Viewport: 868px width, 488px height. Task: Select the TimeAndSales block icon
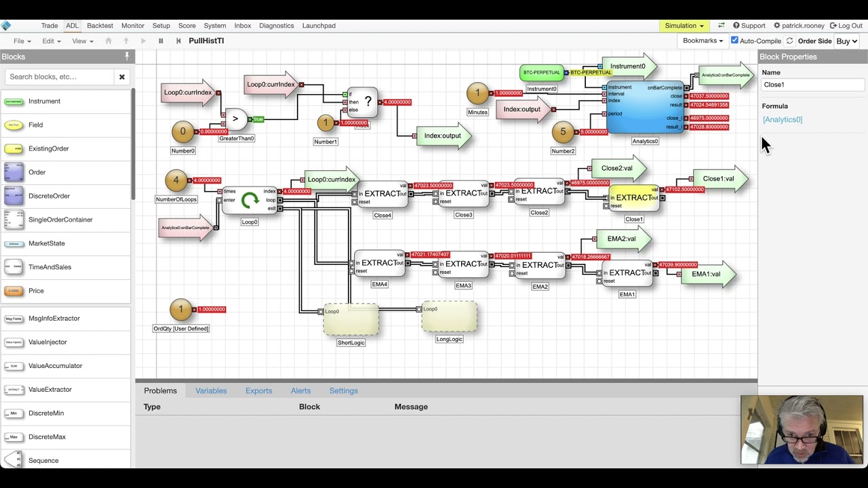point(14,267)
